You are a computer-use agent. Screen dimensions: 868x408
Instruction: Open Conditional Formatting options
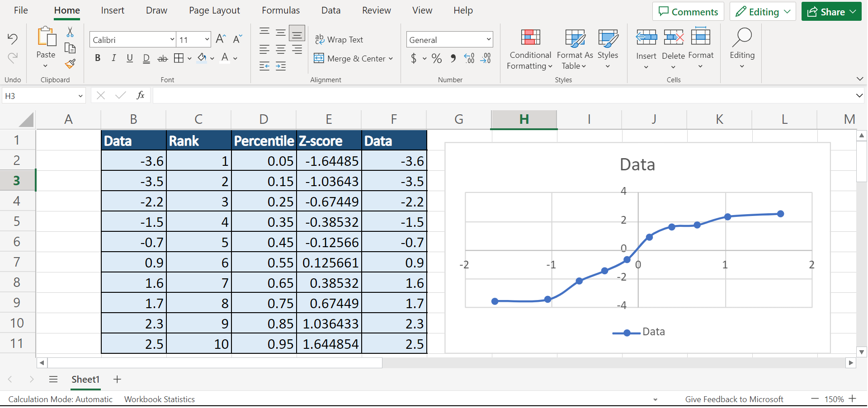[529, 49]
